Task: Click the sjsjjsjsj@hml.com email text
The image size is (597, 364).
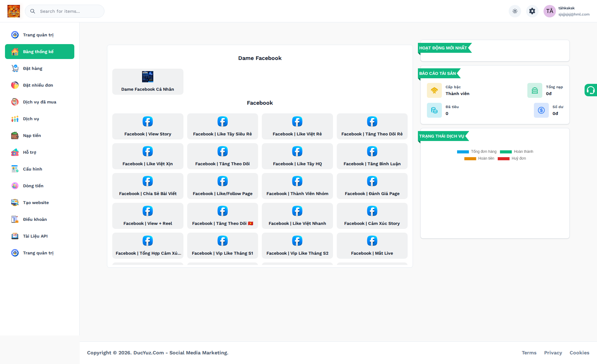Action: [574, 14]
